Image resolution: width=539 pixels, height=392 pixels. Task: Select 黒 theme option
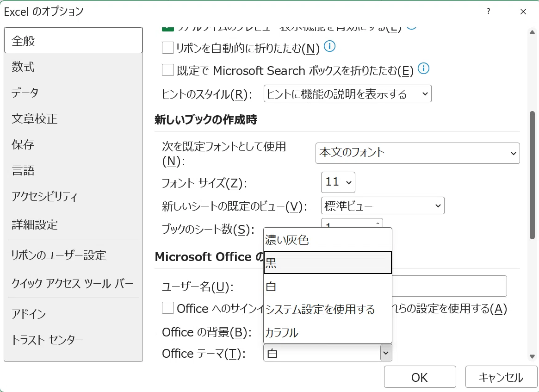[x=328, y=263]
